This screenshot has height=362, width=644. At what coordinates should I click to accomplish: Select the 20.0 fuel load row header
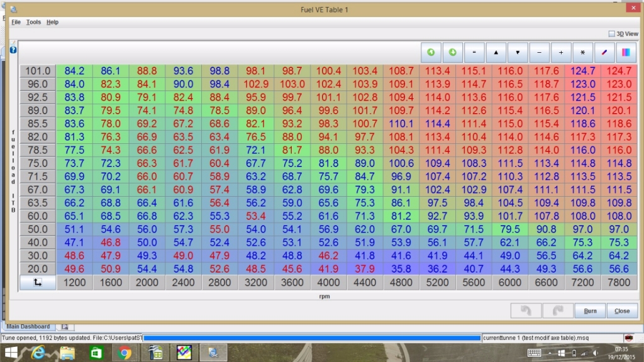tap(37, 269)
